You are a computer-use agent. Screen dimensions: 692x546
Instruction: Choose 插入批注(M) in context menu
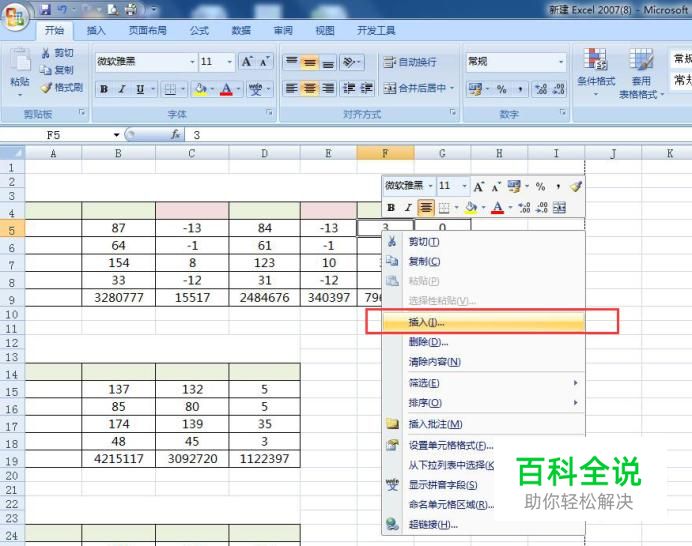coord(483,424)
